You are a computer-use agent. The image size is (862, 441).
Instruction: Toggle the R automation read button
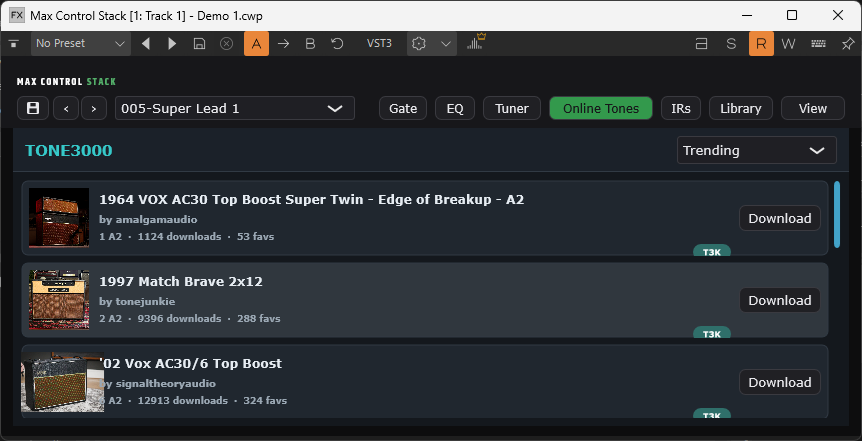click(x=761, y=43)
